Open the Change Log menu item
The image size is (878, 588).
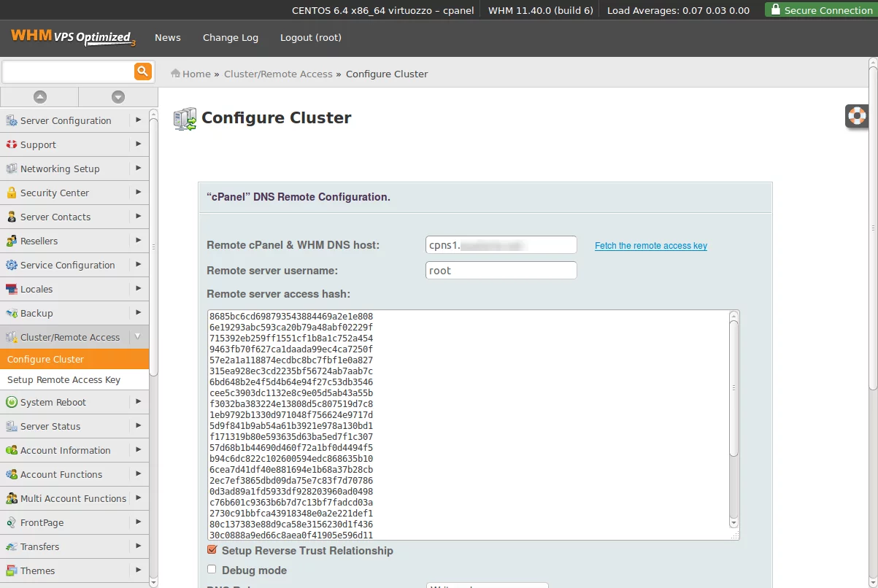pyautogui.click(x=231, y=37)
